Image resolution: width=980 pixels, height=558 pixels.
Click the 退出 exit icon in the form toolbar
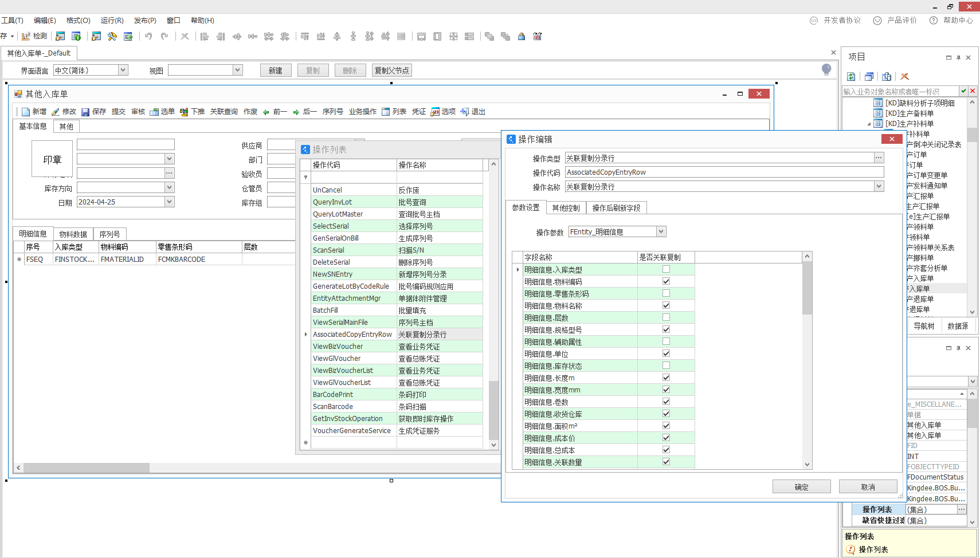[x=465, y=112]
